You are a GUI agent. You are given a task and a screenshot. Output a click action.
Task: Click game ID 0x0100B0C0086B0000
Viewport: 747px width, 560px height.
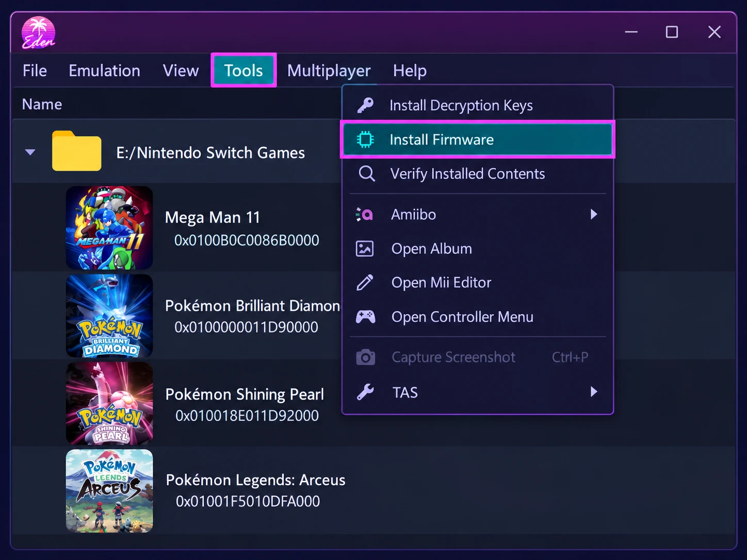pos(247,240)
